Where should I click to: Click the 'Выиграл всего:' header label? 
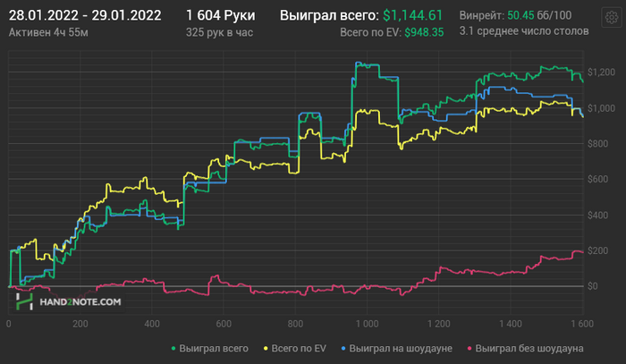[329, 15]
